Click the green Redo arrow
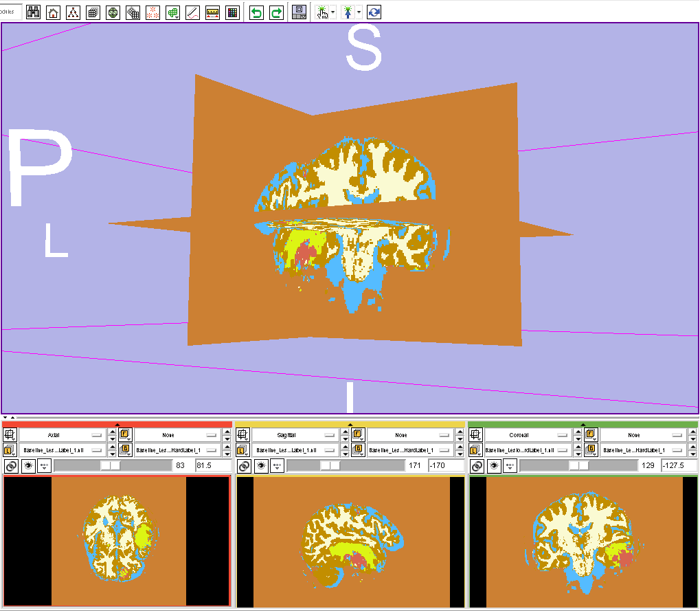The image size is (700, 611). pos(276,12)
